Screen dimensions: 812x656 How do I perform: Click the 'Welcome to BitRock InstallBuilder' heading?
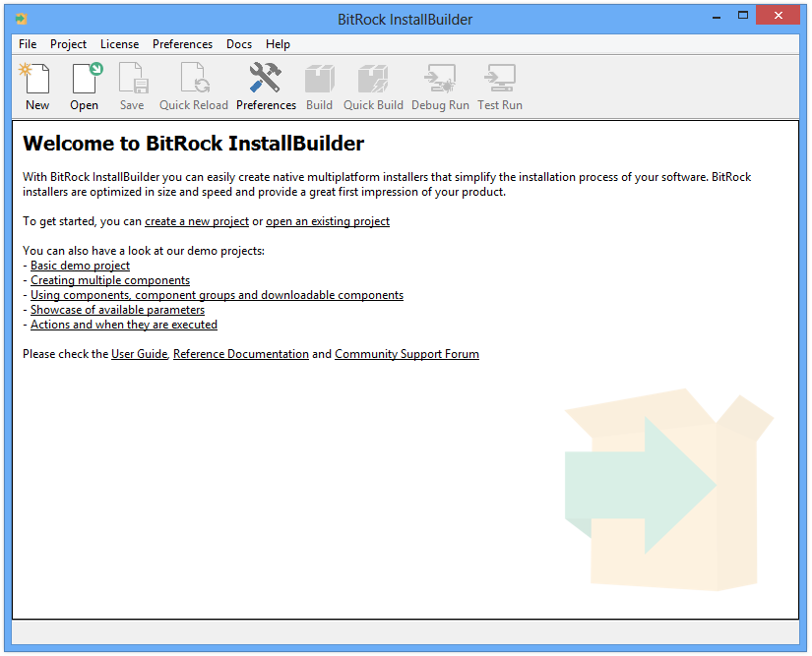click(x=193, y=144)
